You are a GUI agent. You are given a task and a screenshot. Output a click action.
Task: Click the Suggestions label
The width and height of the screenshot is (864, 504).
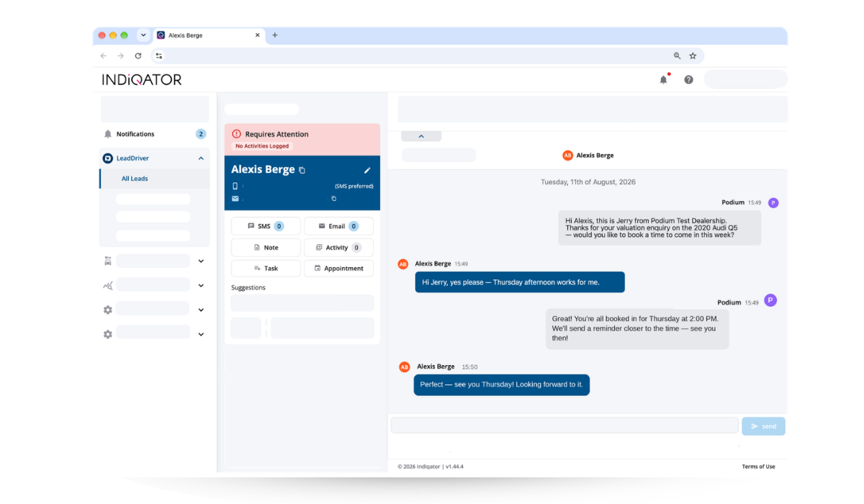click(x=248, y=287)
